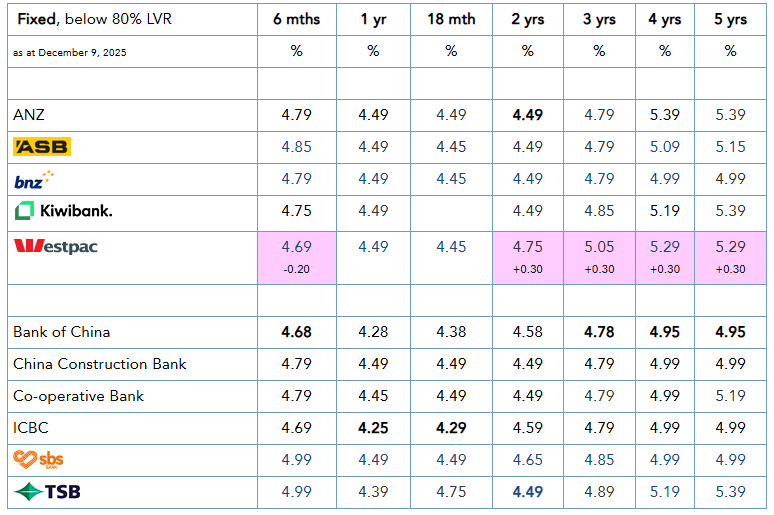Select Bank of China's 6 mths rate 4.68

point(297,332)
